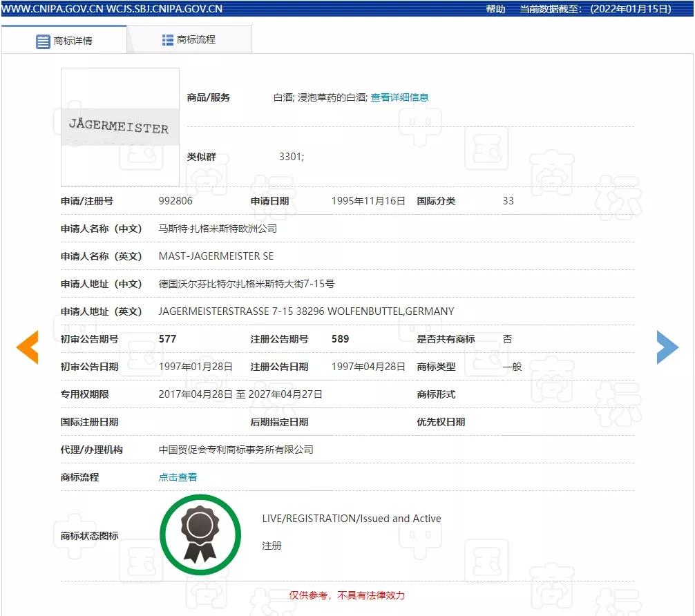Click the green registration status badge icon
The image size is (695, 616).
200,535
